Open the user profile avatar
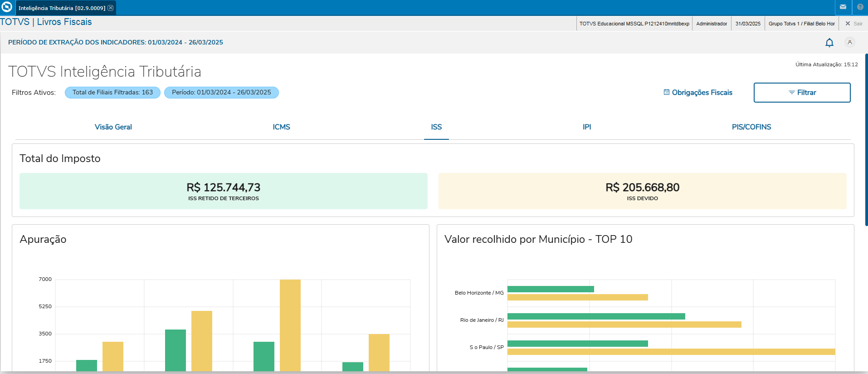This screenshot has width=868, height=374. coord(850,42)
